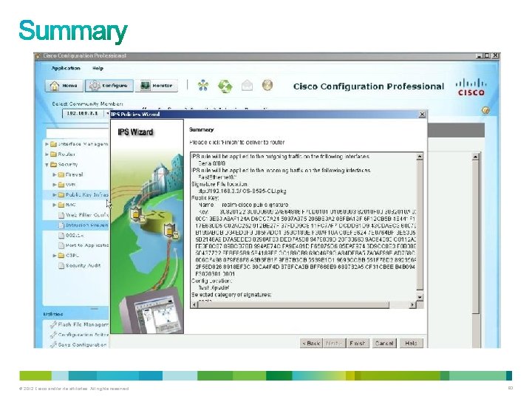The image size is (532, 399).
Task: Click the Home toolbar button
Action: coord(64,86)
